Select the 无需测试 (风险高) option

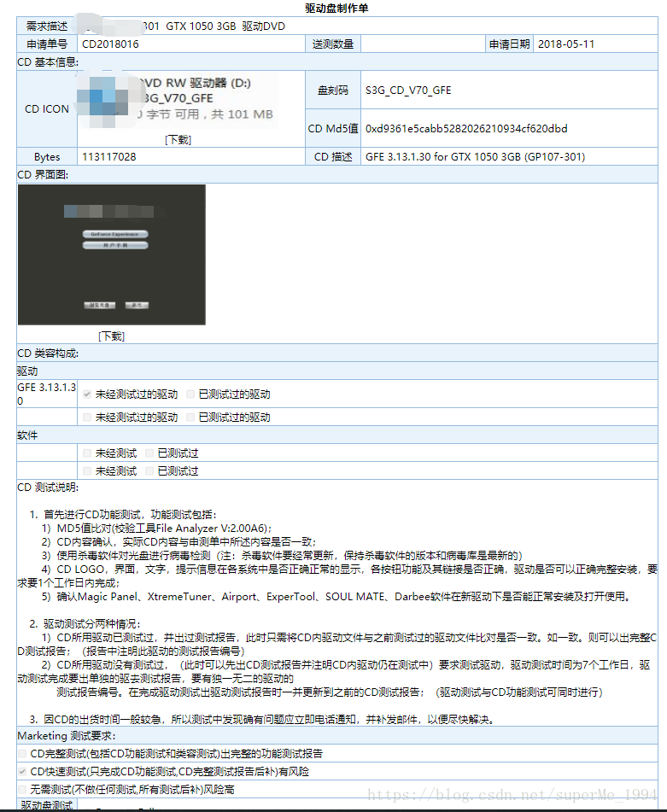coord(22,789)
